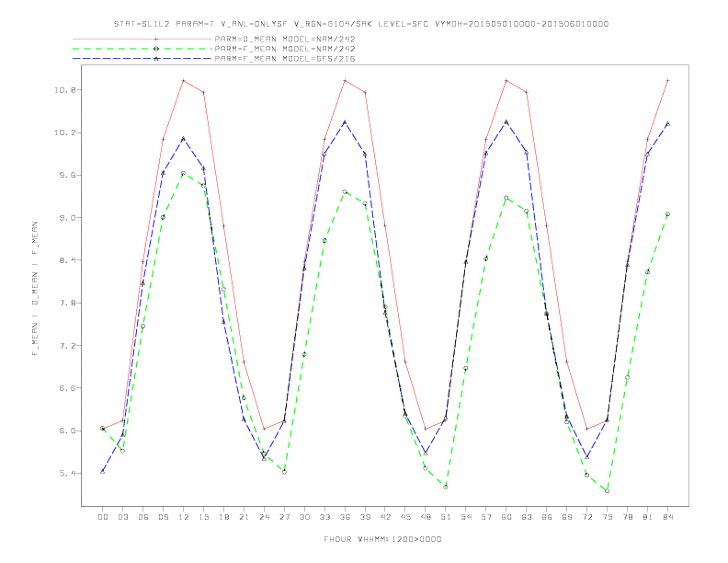Click the x-axis forecast hour 09
The width and height of the screenshot is (728, 563).
pyautogui.click(x=163, y=517)
